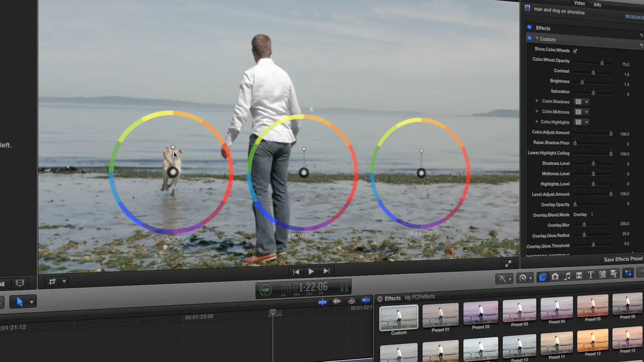Screen dimensions: 644x362
Task: Uncheck the Show.Color.Wheels checkbox
Action: (x=575, y=51)
